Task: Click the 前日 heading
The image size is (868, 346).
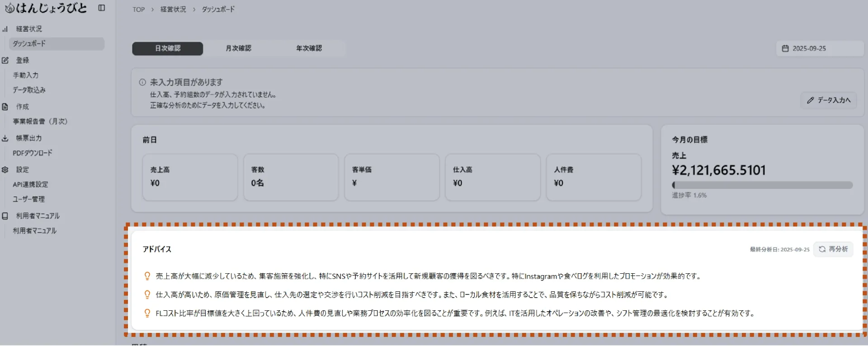Action: click(150, 140)
